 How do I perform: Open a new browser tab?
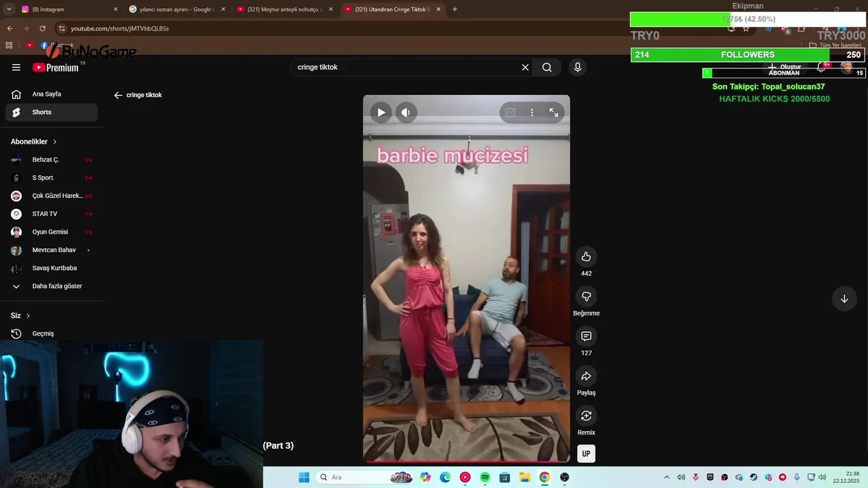454,9
